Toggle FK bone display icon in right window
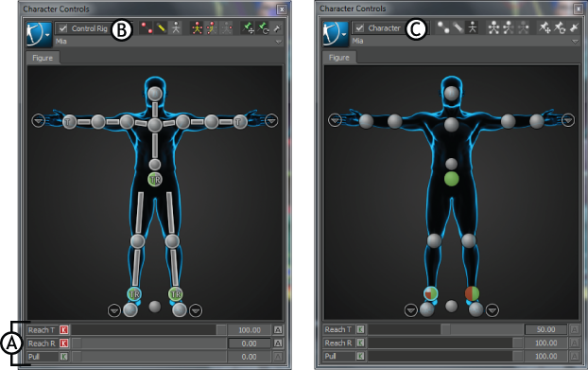Screen dimensions: 588x370 pos(458,27)
